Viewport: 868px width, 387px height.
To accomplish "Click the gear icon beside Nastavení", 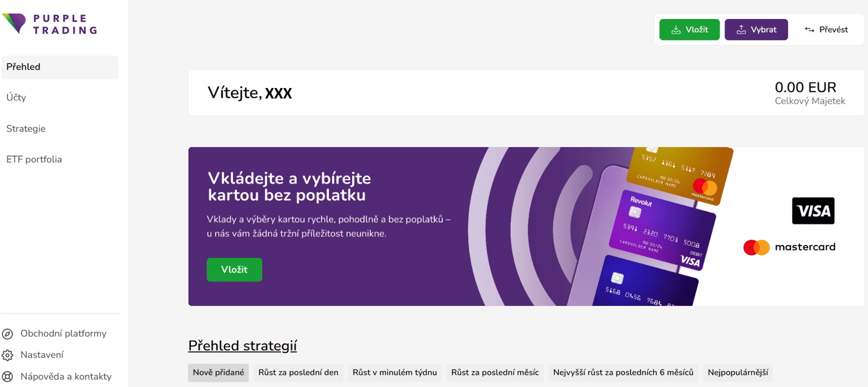I will point(7,355).
